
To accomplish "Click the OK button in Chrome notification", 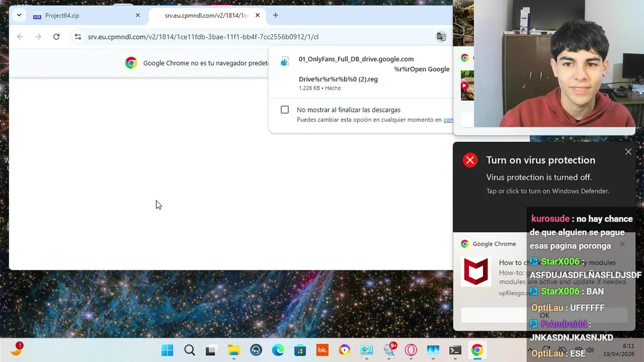I will (544, 315).
